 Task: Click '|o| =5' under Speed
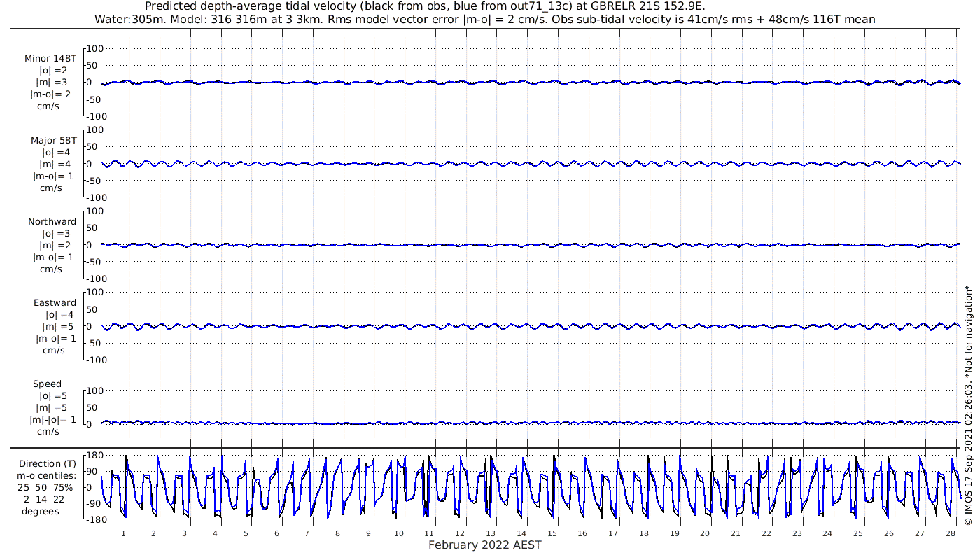click(53, 395)
